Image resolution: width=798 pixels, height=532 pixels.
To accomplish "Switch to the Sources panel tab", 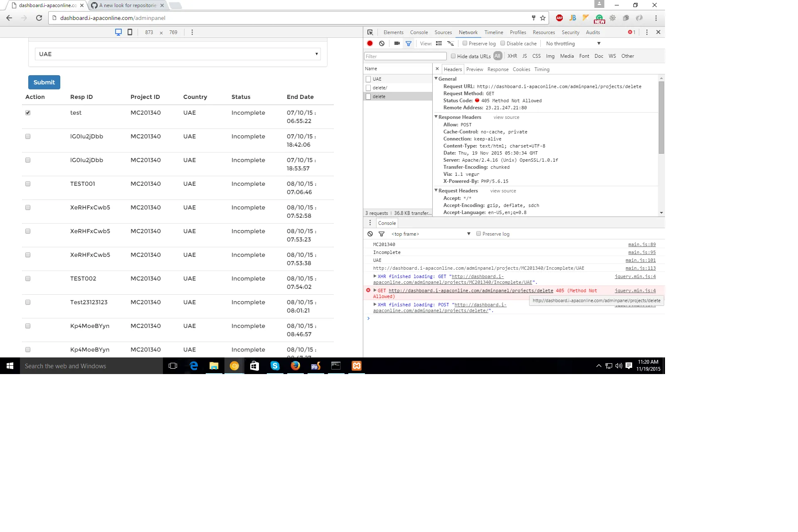I will click(443, 32).
